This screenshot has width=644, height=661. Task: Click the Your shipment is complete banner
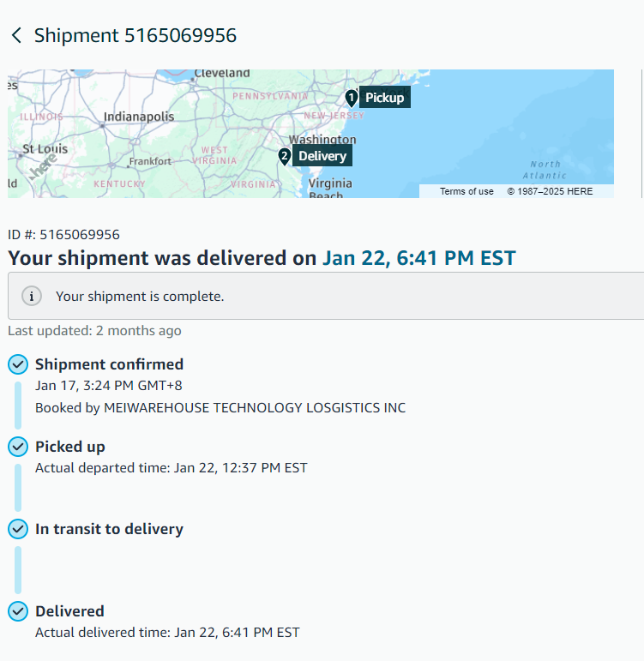(326, 296)
